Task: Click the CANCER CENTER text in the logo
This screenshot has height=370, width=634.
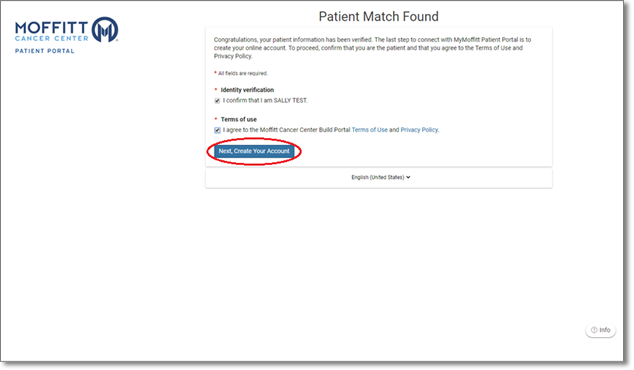Action: (x=51, y=38)
